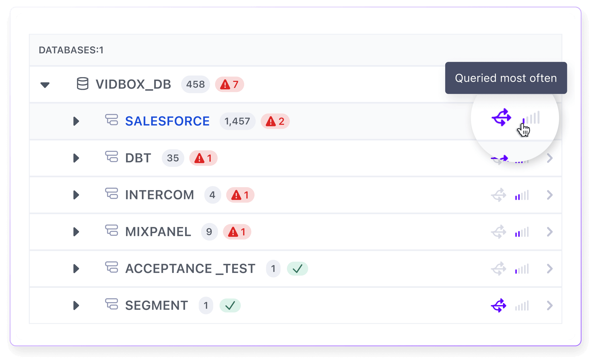Click the schema icon beside MIXPANEL
The width and height of the screenshot is (596, 364).
pyautogui.click(x=112, y=232)
